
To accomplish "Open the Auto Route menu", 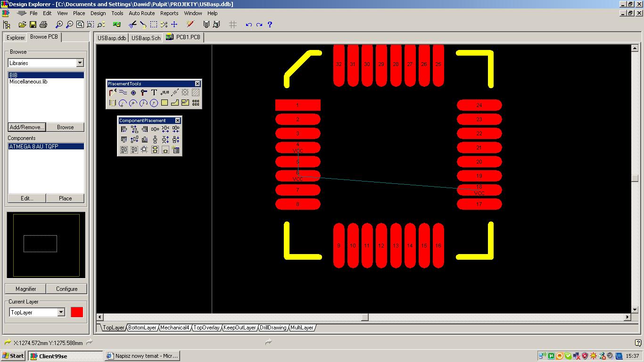I will (141, 13).
